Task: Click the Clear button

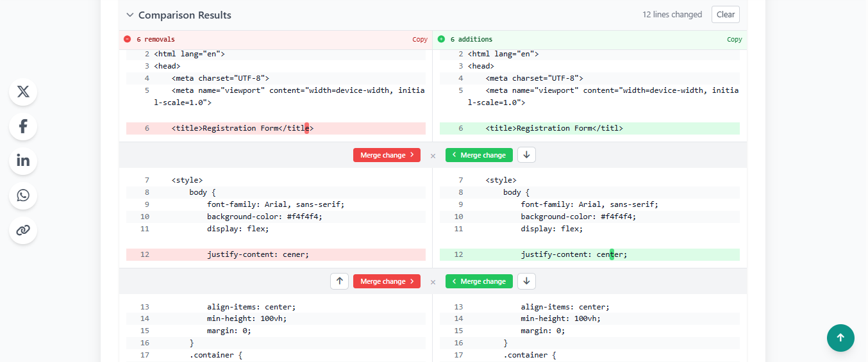Action: point(726,15)
